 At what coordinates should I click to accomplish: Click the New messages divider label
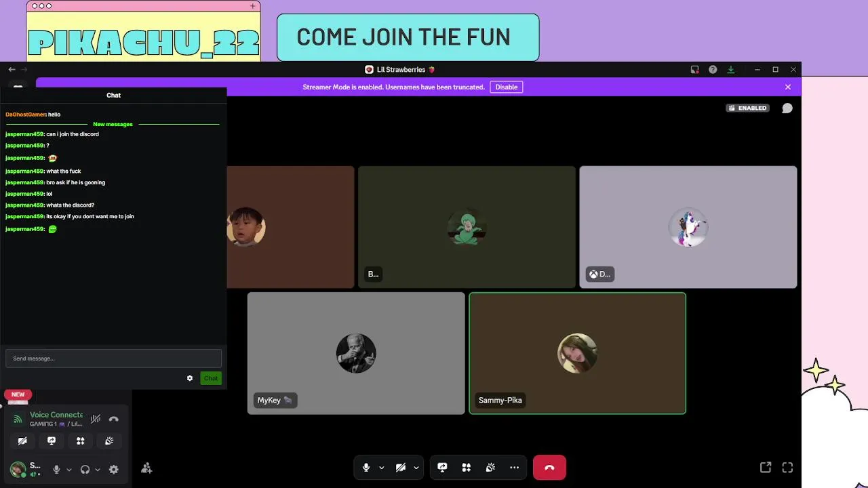point(113,124)
